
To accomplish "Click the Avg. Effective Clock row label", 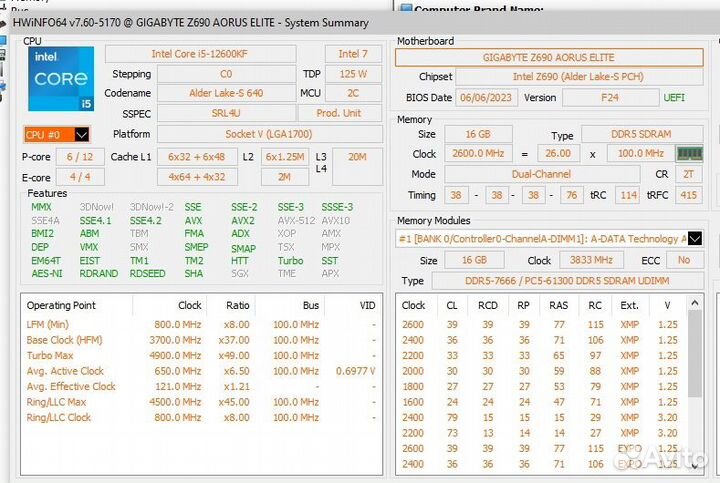I will click(71, 387).
